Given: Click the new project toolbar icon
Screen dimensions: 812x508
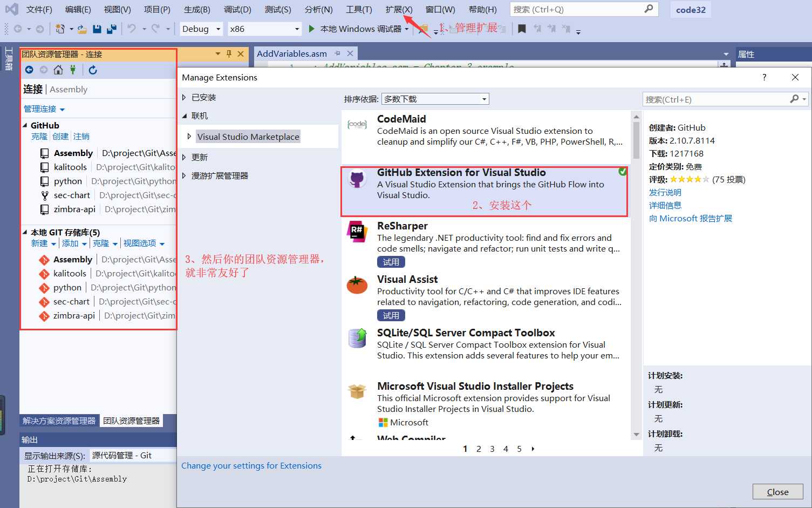Looking at the screenshot, I should tap(60, 29).
